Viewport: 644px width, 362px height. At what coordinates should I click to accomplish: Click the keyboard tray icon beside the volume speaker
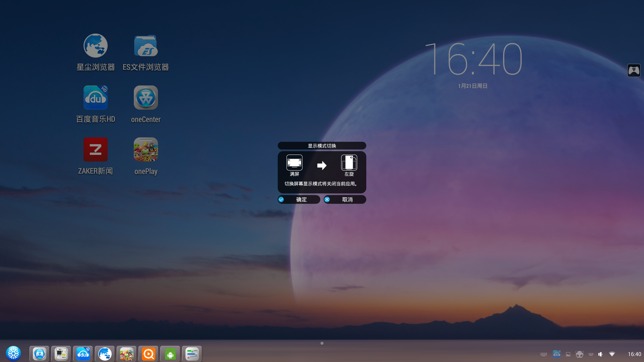591,354
